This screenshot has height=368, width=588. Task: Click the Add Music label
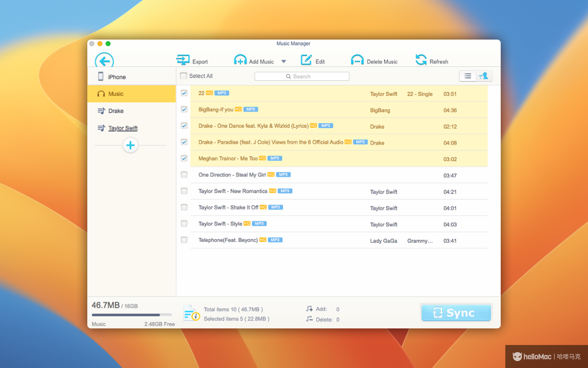coord(261,62)
